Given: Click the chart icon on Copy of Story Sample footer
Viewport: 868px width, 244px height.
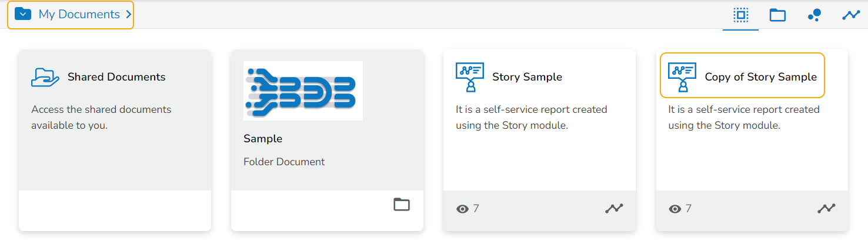Looking at the screenshot, I should [826, 208].
